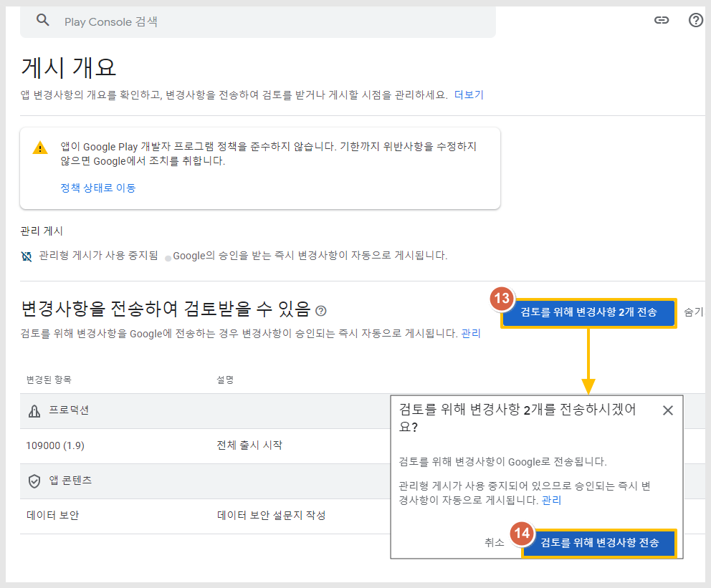Select the 109000 (1.9) release row
This screenshot has width=711, height=588.
tap(55, 445)
